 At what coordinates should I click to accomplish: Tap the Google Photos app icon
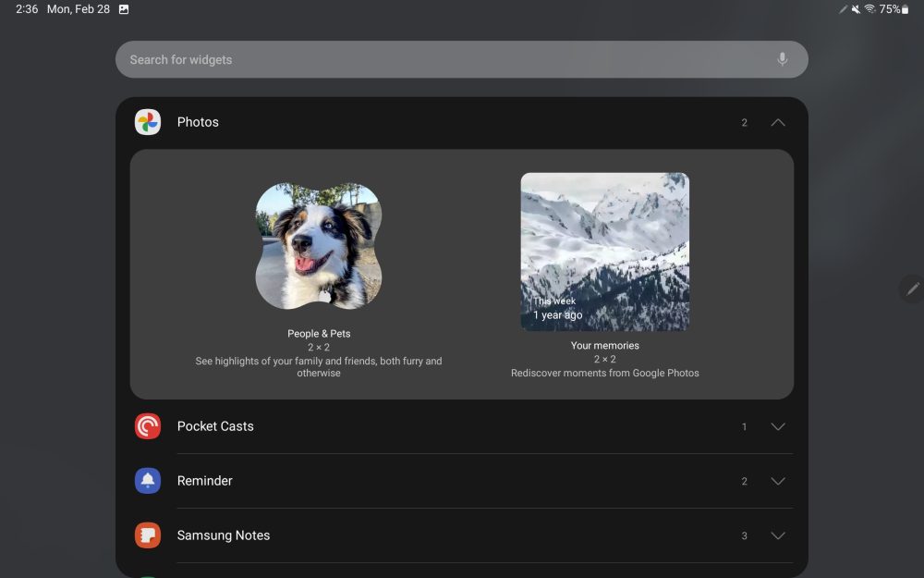tap(148, 121)
